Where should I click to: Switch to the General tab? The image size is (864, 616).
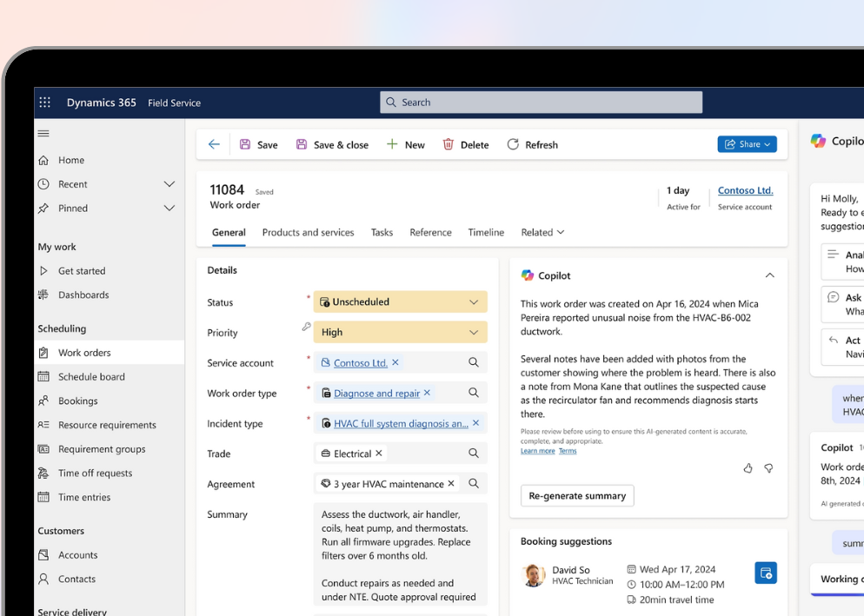click(229, 233)
